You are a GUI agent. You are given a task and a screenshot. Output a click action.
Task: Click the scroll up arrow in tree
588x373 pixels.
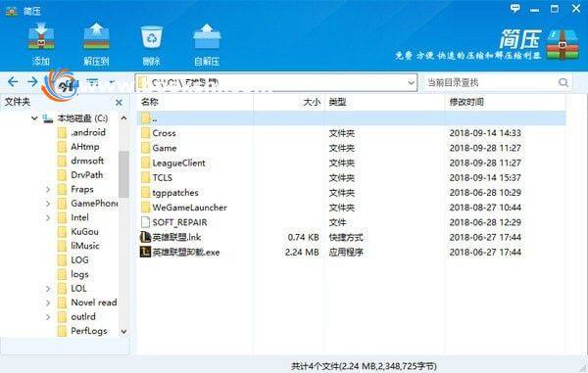pos(123,118)
